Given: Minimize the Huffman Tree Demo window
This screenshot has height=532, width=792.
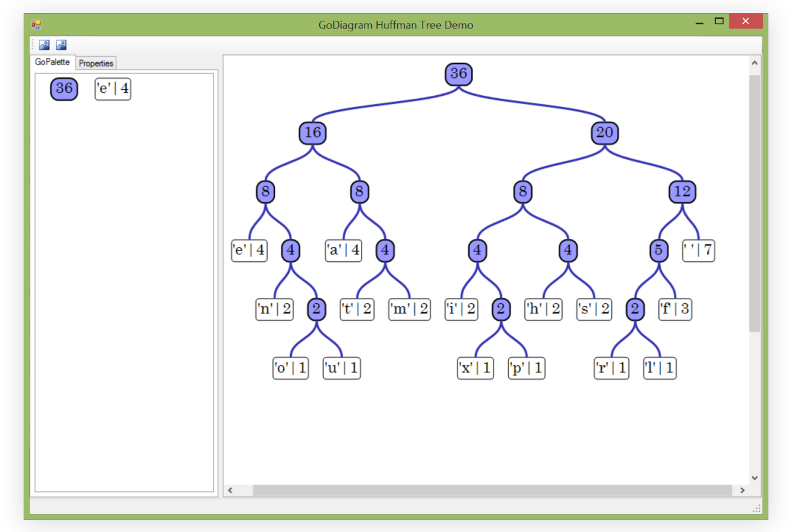Looking at the screenshot, I should (700, 22).
